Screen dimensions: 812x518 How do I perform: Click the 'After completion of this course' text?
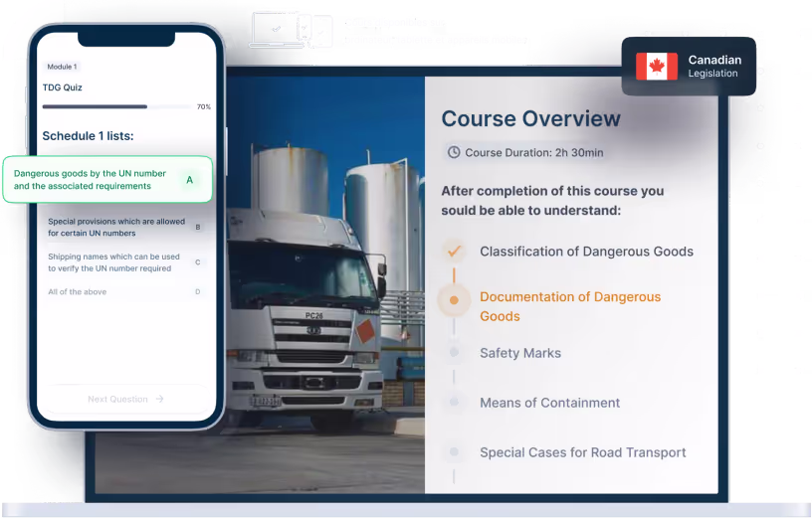tap(552, 201)
